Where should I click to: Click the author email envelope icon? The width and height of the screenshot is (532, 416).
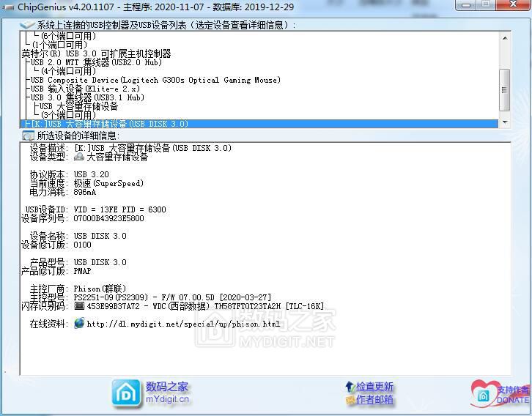[x=350, y=400]
